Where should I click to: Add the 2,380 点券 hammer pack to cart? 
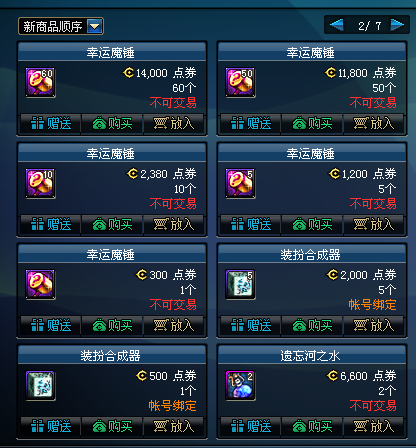point(173,225)
